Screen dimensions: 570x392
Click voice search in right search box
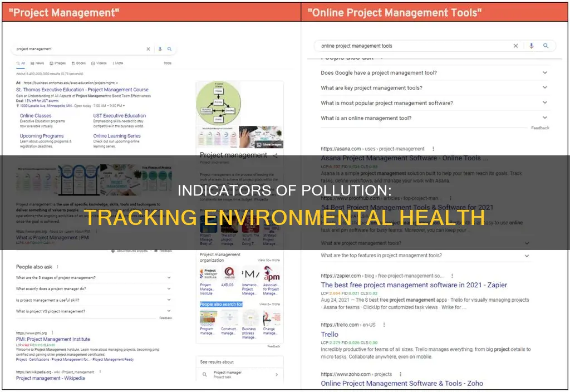tap(532, 46)
